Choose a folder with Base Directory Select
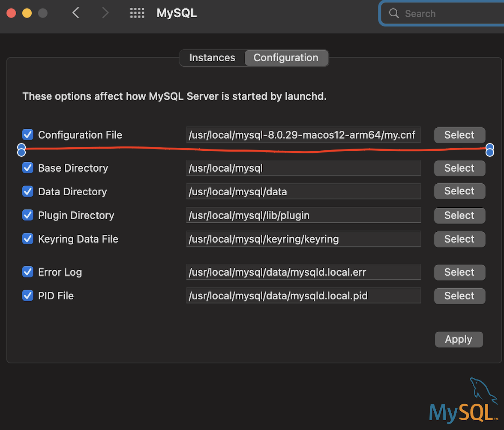Image resolution: width=504 pixels, height=430 pixels. 459,168
